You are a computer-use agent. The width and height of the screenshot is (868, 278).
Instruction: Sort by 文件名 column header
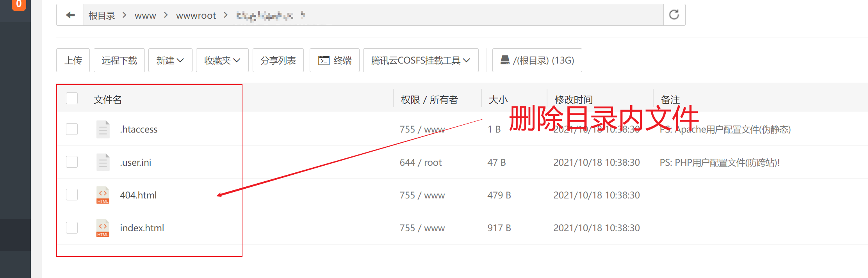tap(108, 100)
